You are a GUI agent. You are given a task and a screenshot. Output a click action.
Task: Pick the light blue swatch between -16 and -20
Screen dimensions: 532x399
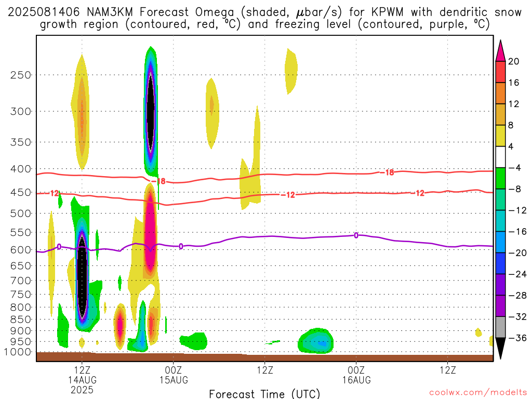(x=500, y=242)
